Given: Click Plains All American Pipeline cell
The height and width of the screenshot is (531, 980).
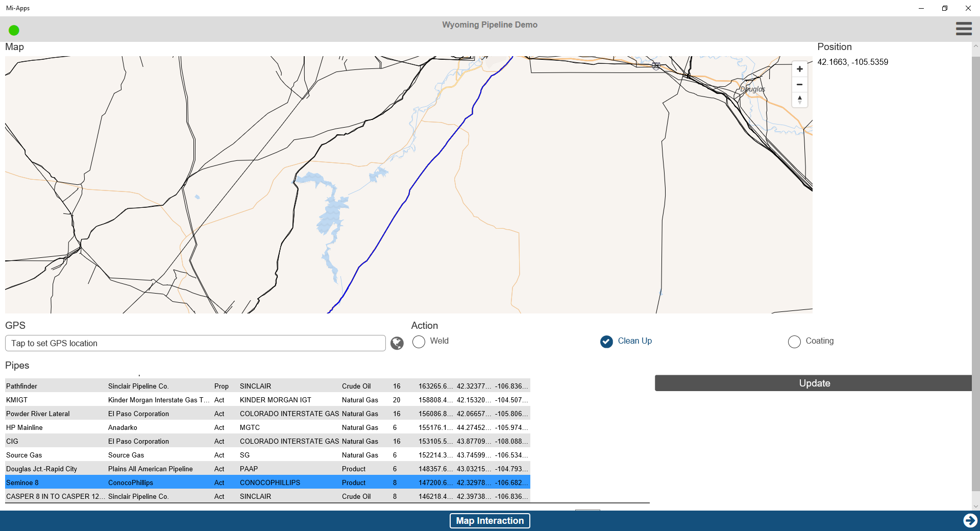Looking at the screenshot, I should [x=151, y=469].
